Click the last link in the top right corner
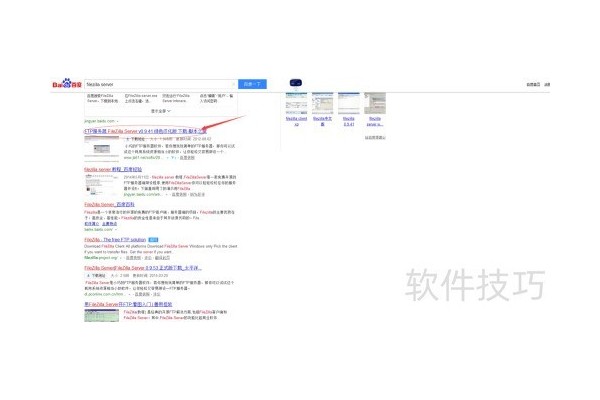The height and width of the screenshot is (400, 600). (x=547, y=85)
